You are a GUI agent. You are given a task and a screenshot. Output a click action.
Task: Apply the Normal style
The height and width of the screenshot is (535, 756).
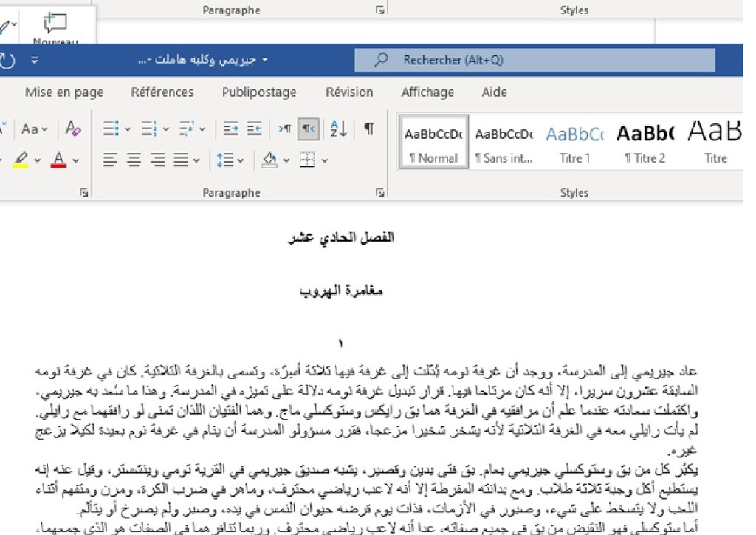433,143
